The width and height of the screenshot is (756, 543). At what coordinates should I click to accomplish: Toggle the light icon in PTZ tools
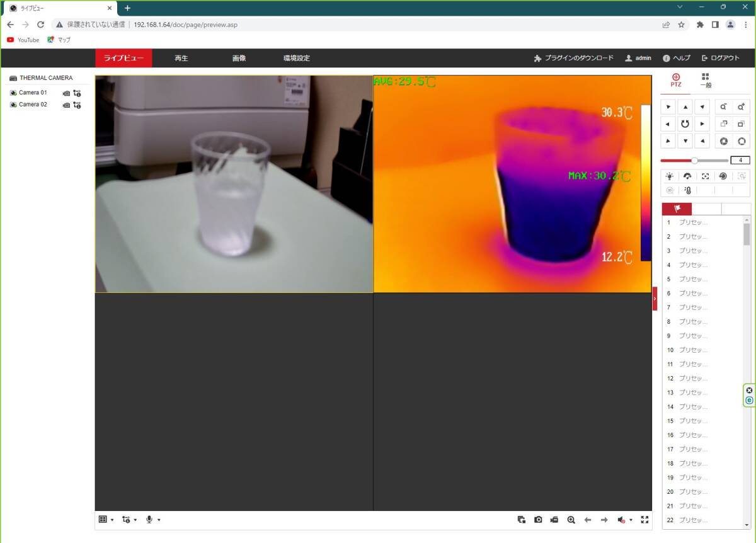point(669,176)
